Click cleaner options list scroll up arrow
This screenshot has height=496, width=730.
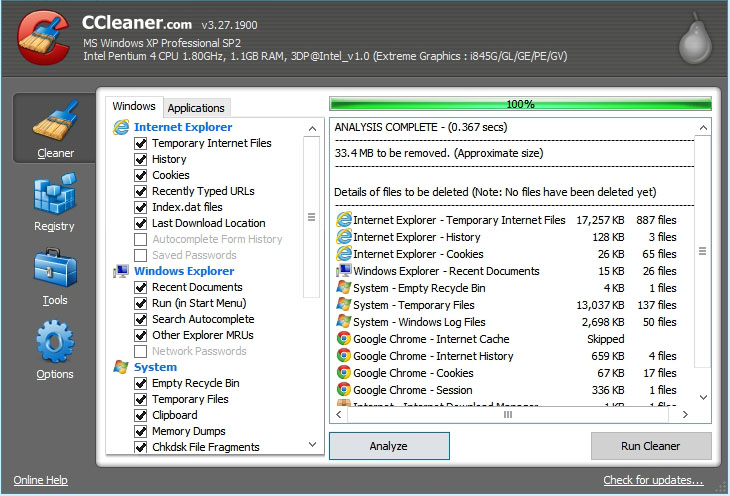pyautogui.click(x=312, y=129)
